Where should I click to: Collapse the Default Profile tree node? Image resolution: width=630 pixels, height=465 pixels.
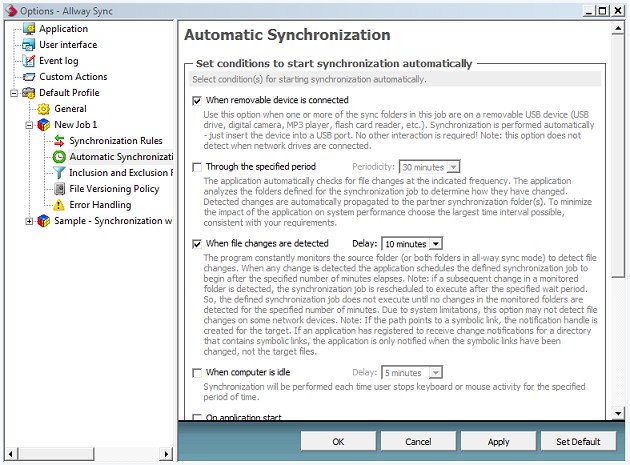14,93
